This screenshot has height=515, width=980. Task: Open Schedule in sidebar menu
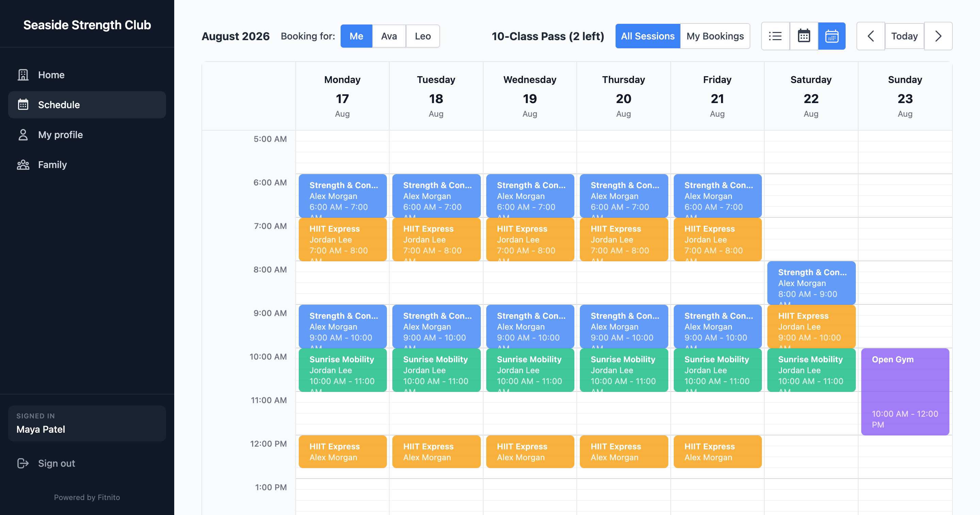pyautogui.click(x=87, y=104)
